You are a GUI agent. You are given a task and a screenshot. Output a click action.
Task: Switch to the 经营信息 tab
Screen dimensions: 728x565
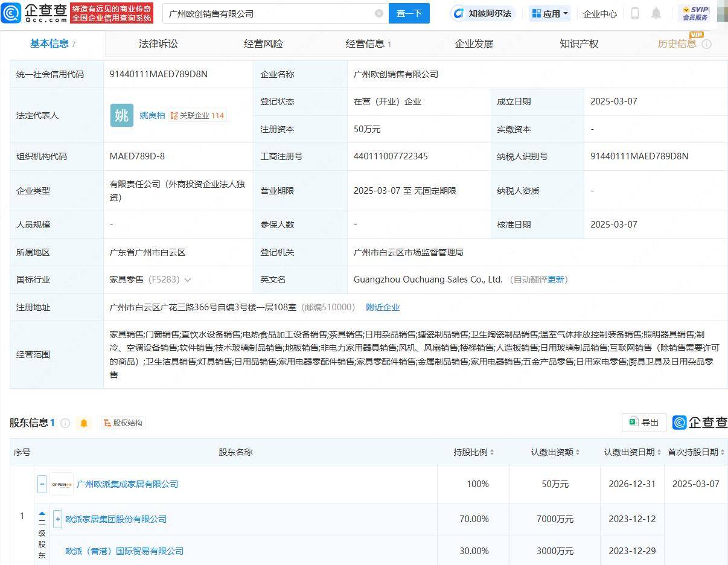pos(368,43)
